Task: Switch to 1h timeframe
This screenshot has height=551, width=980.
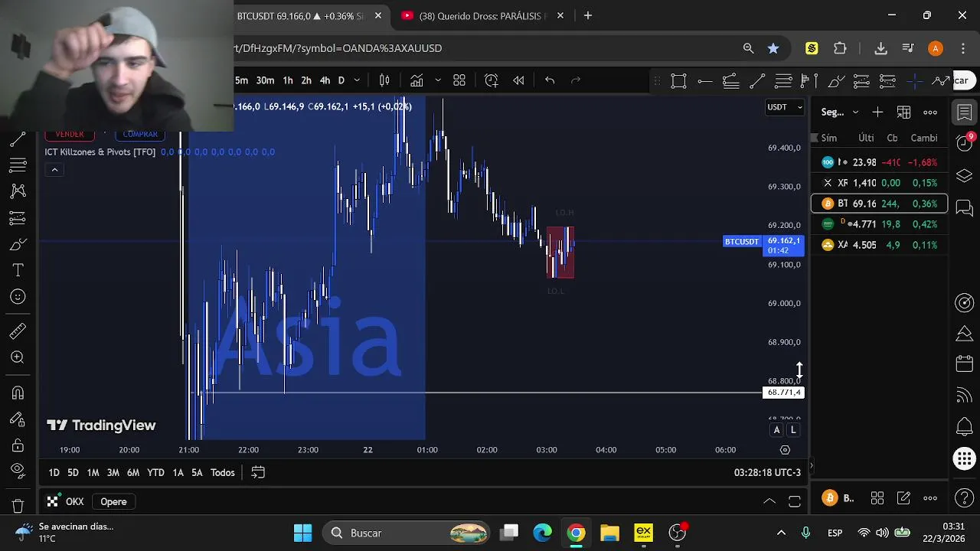Action: 288,80
